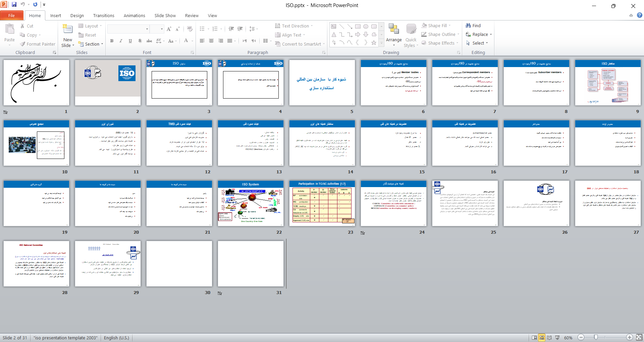Switch to the Slide Show tab
This screenshot has height=342, width=644.
(165, 15)
